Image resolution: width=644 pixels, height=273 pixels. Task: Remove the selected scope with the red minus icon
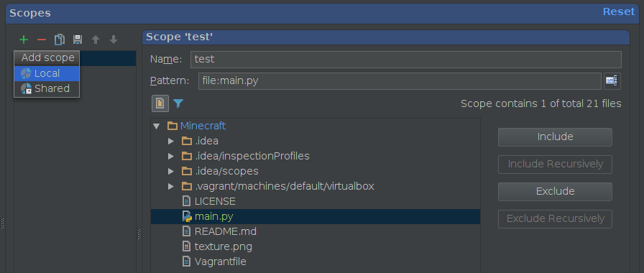click(42, 40)
